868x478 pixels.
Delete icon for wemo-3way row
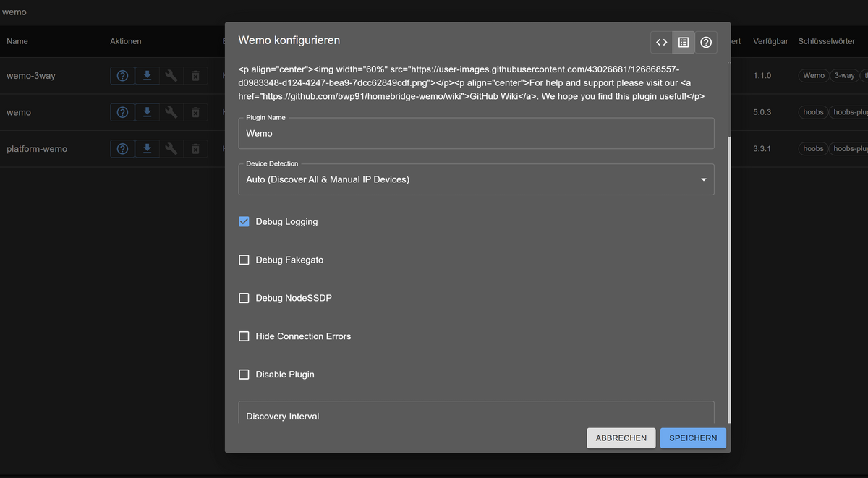195,75
